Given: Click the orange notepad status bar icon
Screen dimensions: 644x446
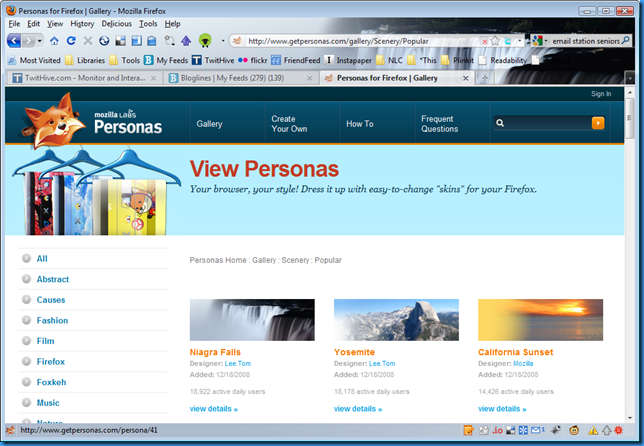Looking at the screenshot, I should pyautogui.click(x=469, y=430).
